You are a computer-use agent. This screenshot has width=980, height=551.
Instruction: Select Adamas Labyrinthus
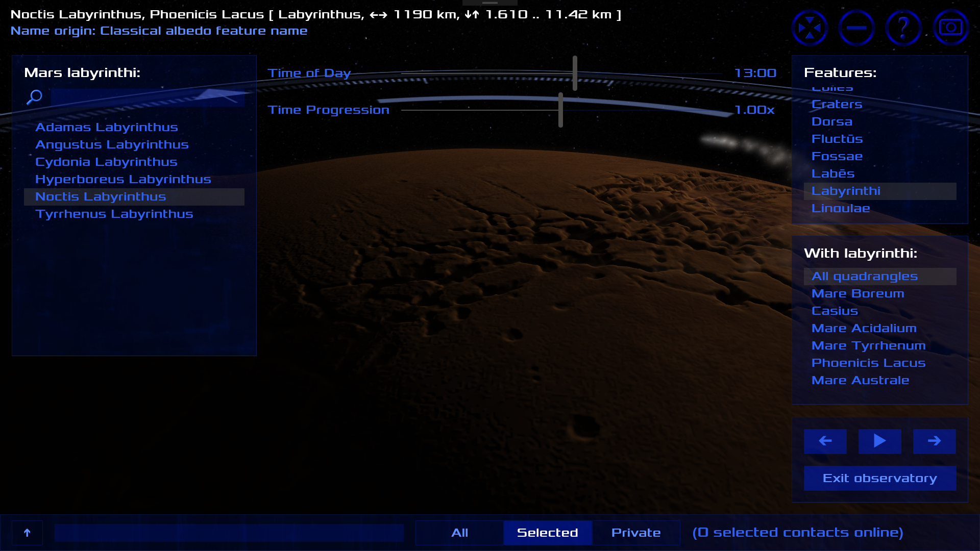(134, 128)
